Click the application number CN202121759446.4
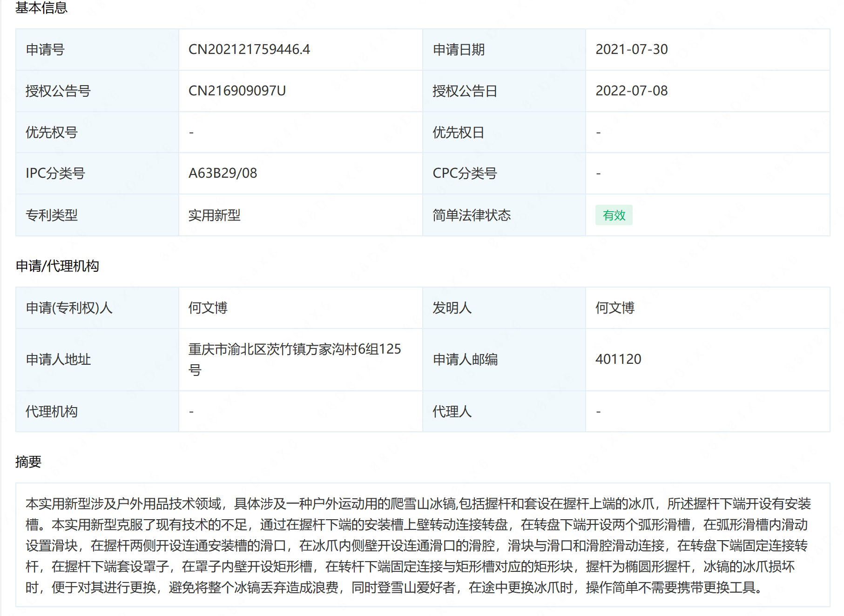Image resolution: width=844 pixels, height=616 pixels. coord(249,49)
